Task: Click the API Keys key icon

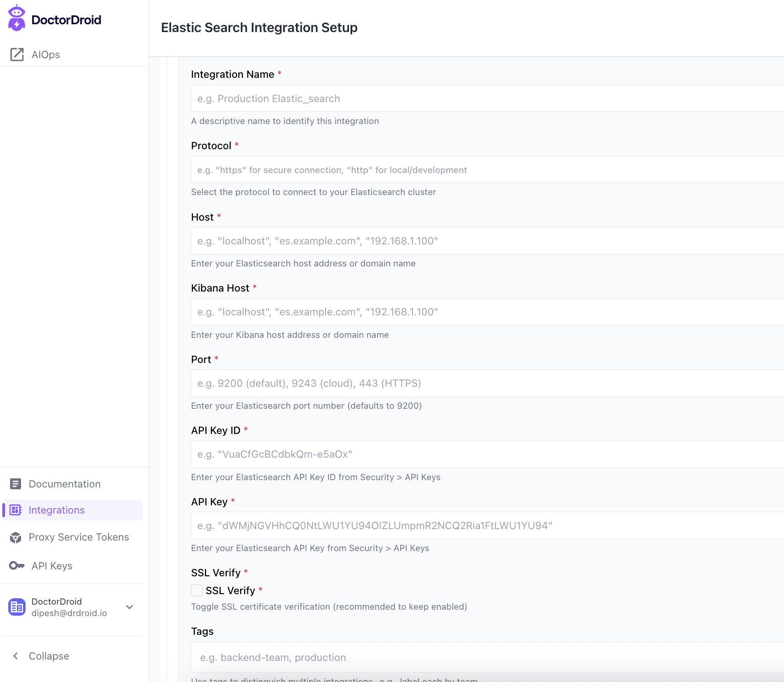Action: pos(17,566)
